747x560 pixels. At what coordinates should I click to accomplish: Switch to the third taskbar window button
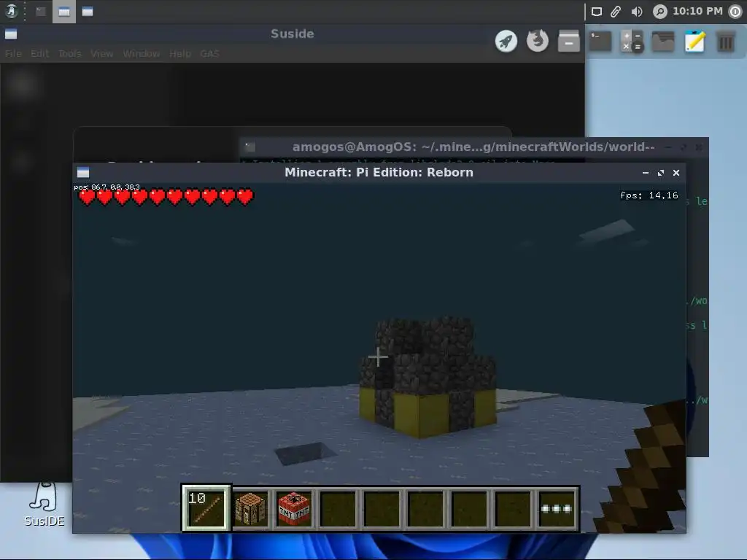(88, 12)
